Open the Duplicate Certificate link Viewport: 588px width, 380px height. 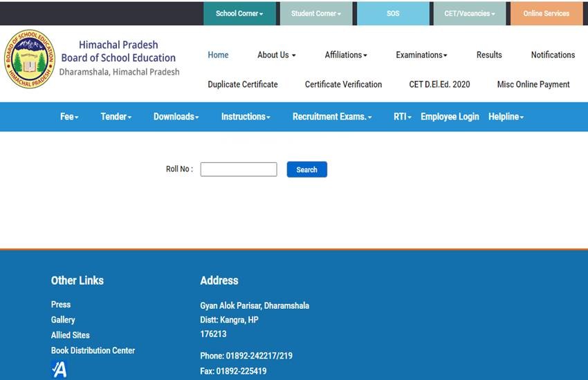[x=243, y=84]
